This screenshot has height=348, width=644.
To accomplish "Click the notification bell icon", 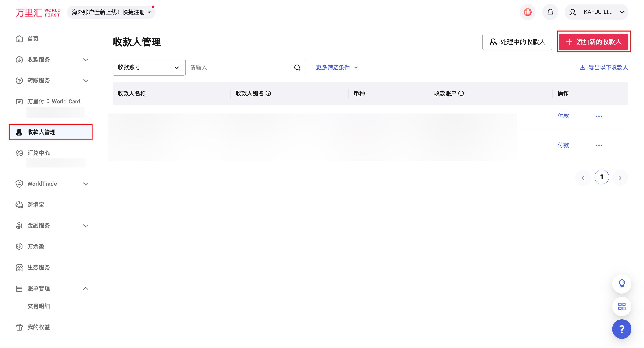I will [x=550, y=12].
